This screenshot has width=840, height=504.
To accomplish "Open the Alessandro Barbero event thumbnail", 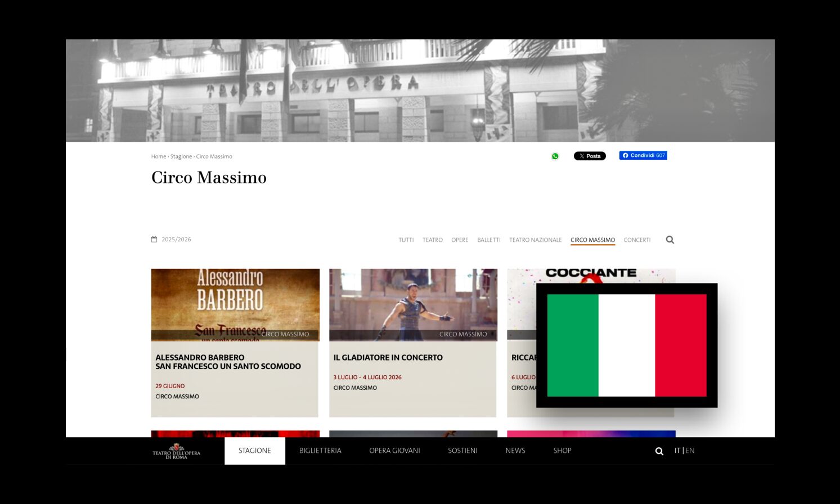I will point(235,305).
